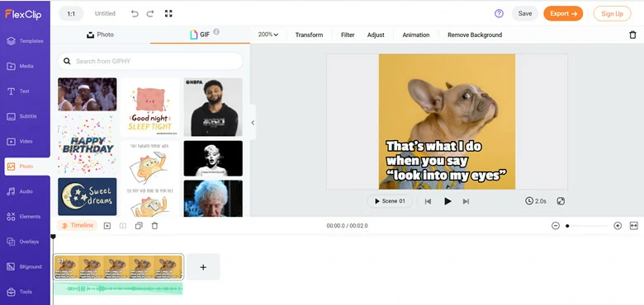This screenshot has height=305, width=644.
Task: Change the 2.0s scene duration
Action: point(536,201)
